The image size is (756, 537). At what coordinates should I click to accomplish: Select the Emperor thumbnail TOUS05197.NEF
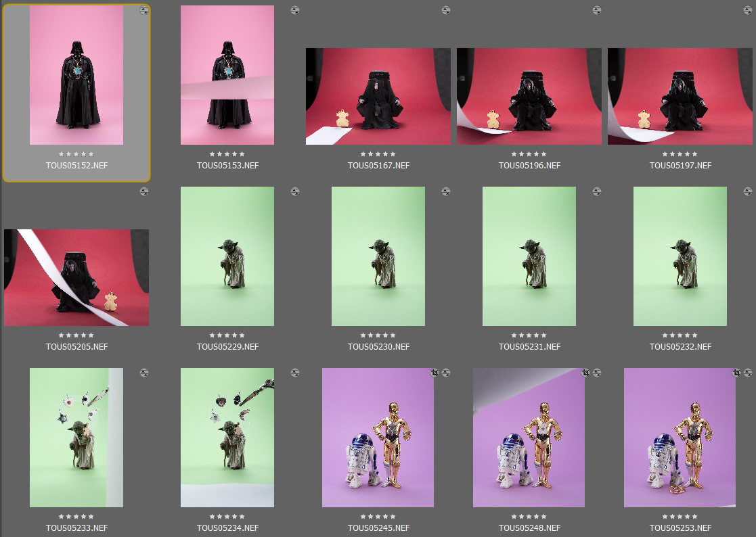pos(680,96)
